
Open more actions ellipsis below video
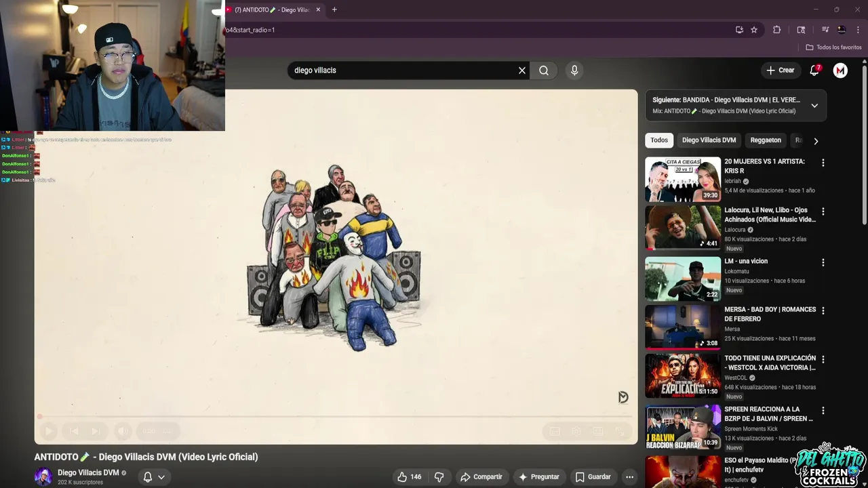coord(630,477)
